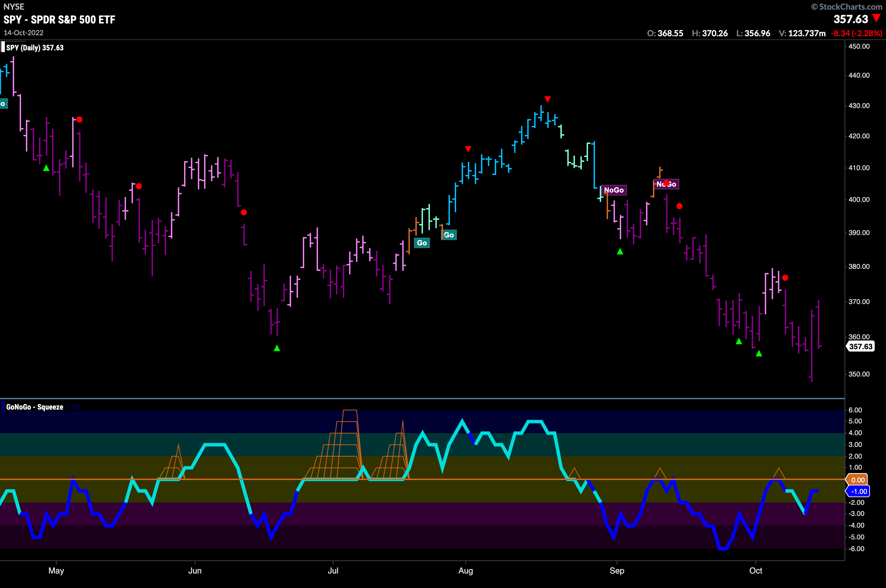Click the 'SPY - SPDR S&P 500 ETF' title

[59, 20]
